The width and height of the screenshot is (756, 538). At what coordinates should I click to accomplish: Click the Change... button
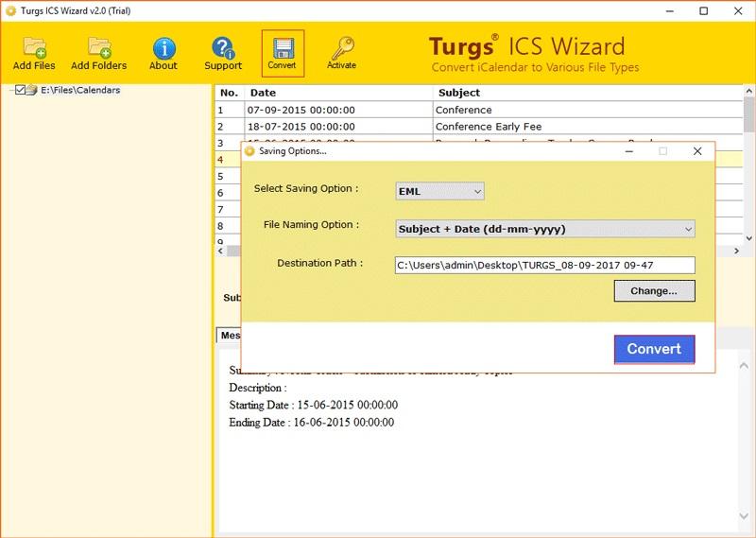[x=654, y=291]
